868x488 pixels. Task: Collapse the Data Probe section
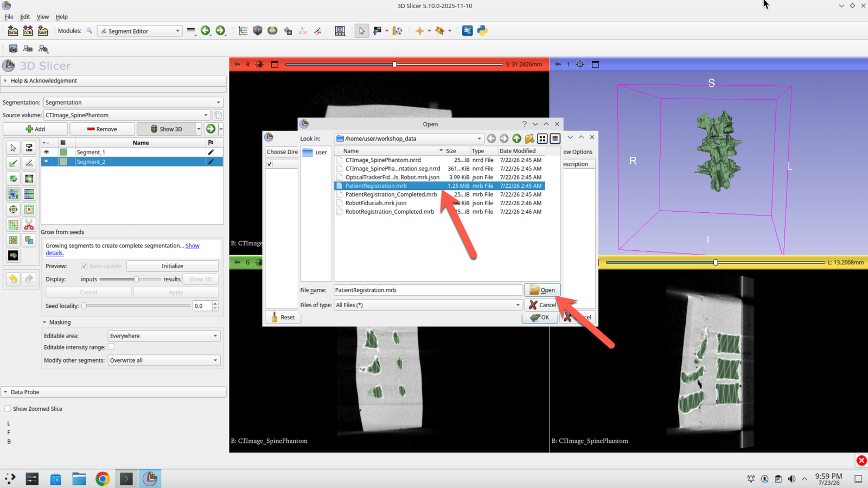[113, 392]
